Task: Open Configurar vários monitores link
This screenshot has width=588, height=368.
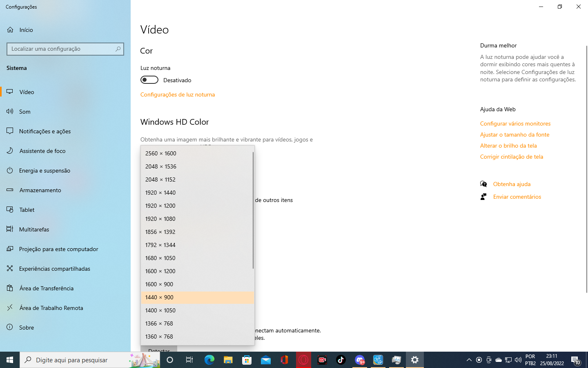Action: pyautogui.click(x=515, y=123)
